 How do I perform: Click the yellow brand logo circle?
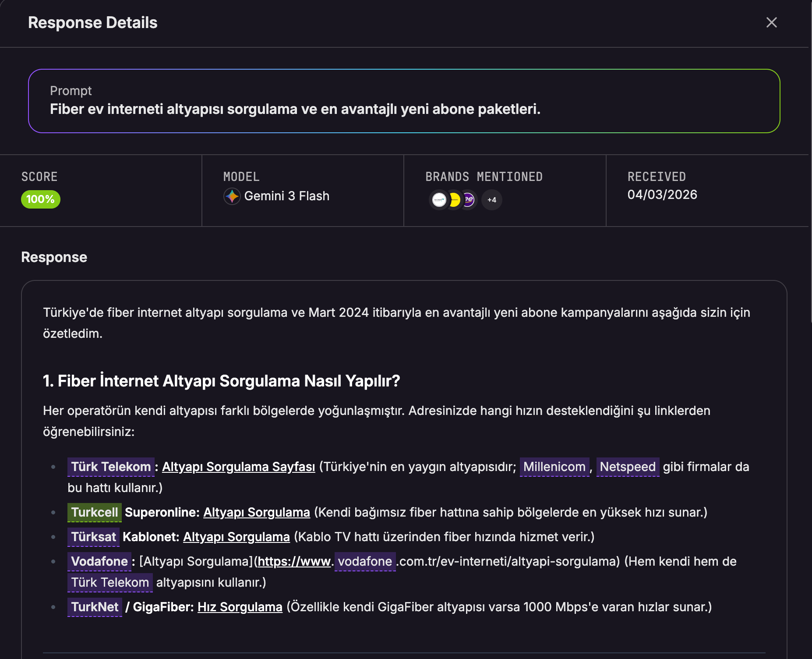click(x=454, y=200)
